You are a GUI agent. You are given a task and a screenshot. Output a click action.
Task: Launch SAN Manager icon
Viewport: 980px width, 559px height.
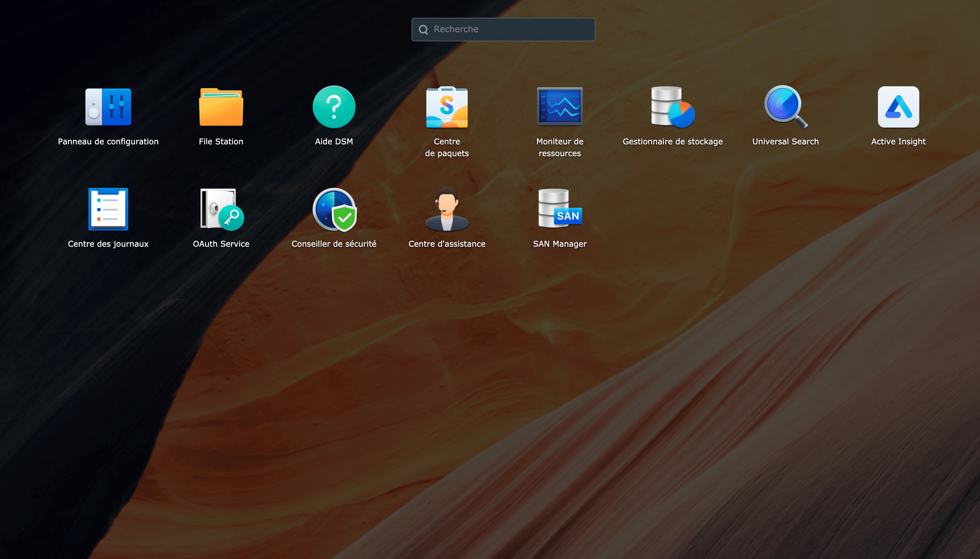click(560, 209)
